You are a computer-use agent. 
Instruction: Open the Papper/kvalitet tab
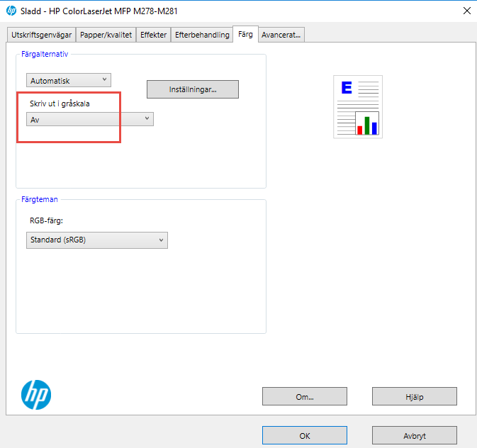click(x=106, y=35)
